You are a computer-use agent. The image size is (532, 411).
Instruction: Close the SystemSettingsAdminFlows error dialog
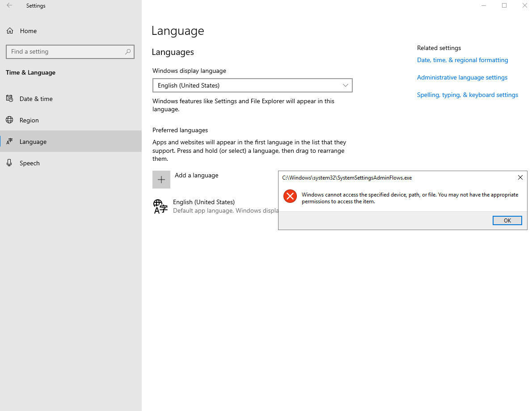520,177
